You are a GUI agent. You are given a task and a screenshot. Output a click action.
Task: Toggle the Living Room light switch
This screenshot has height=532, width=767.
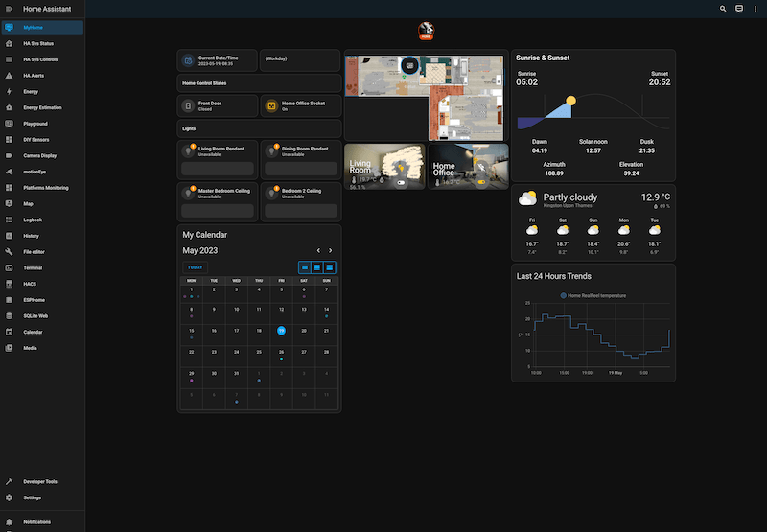pyautogui.click(x=400, y=180)
